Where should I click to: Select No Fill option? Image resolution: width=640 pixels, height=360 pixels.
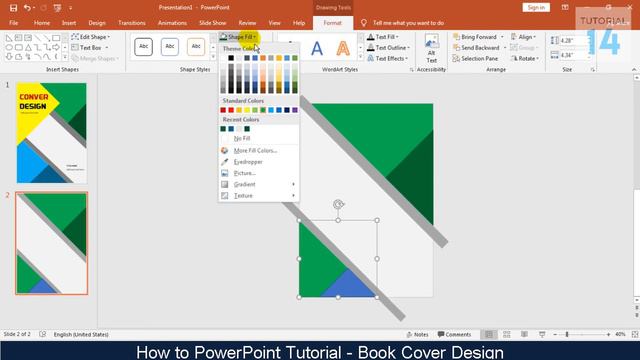tap(258, 138)
